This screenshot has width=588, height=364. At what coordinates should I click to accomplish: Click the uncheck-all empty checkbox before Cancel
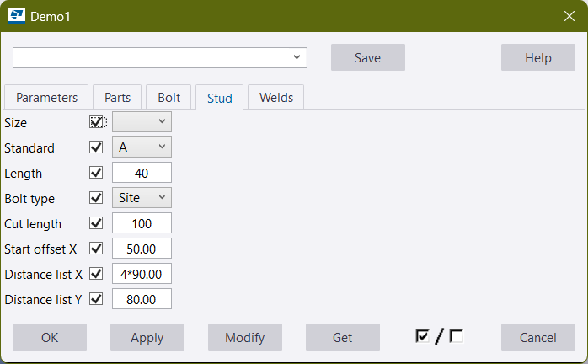[x=456, y=336]
